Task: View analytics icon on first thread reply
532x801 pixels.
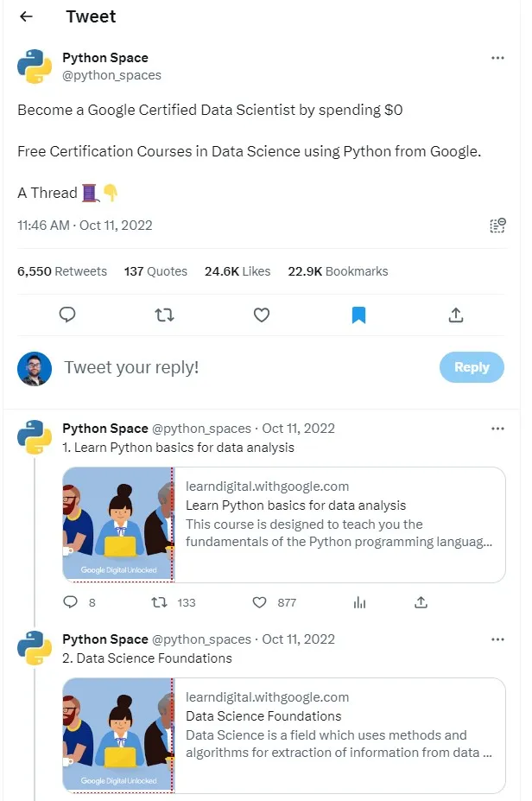Action: pyautogui.click(x=359, y=602)
